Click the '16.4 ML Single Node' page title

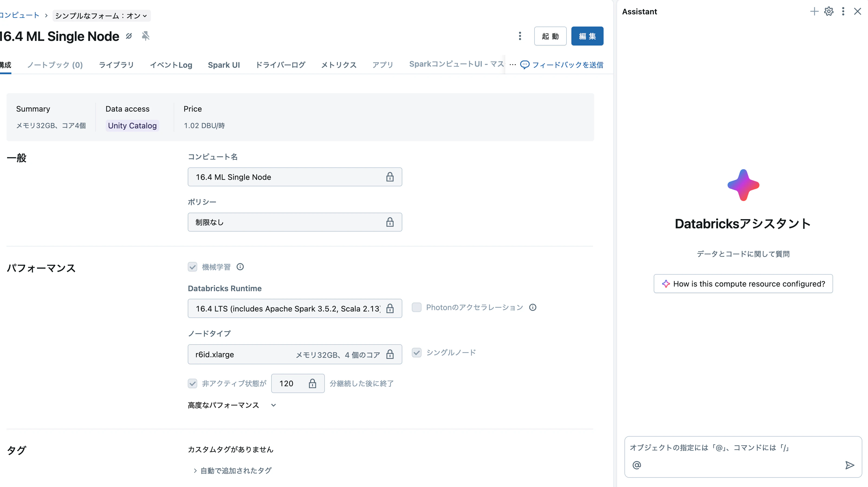(60, 36)
